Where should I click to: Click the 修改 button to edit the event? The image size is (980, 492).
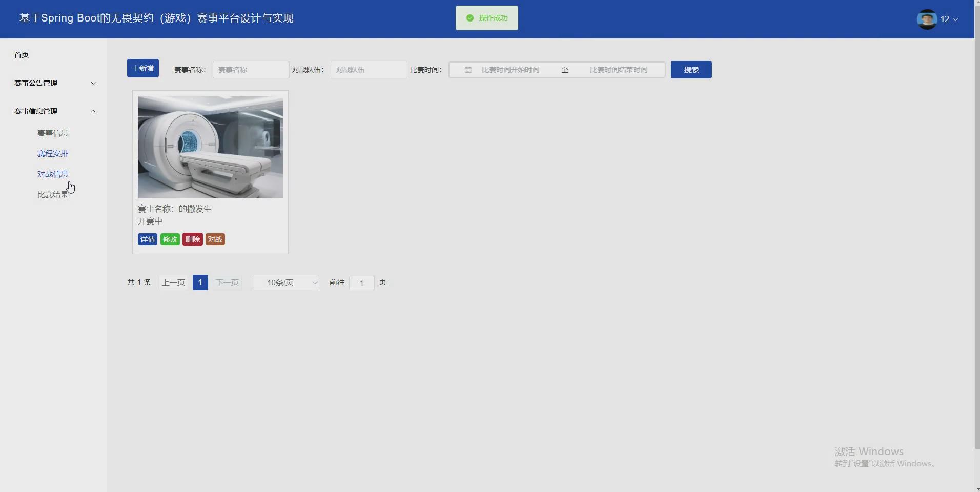point(170,239)
